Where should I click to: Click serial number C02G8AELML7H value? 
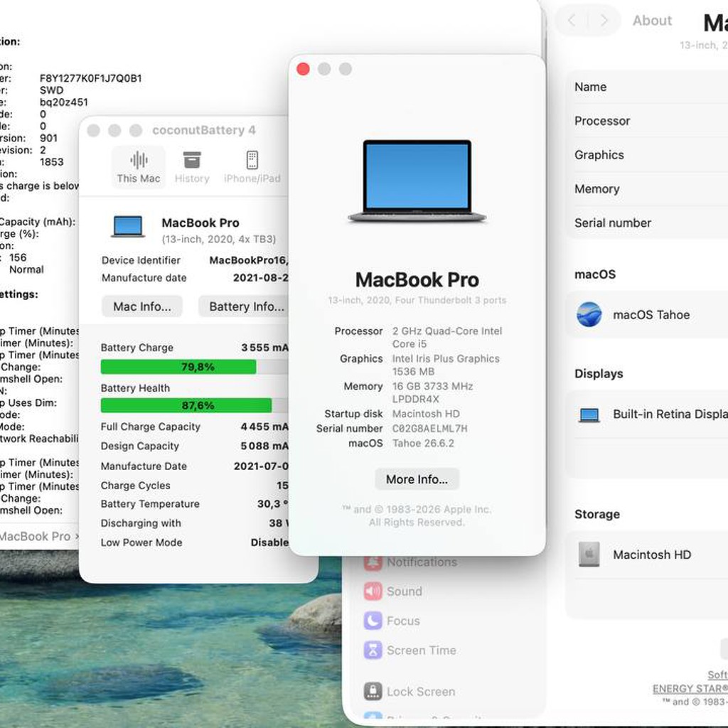click(x=429, y=429)
